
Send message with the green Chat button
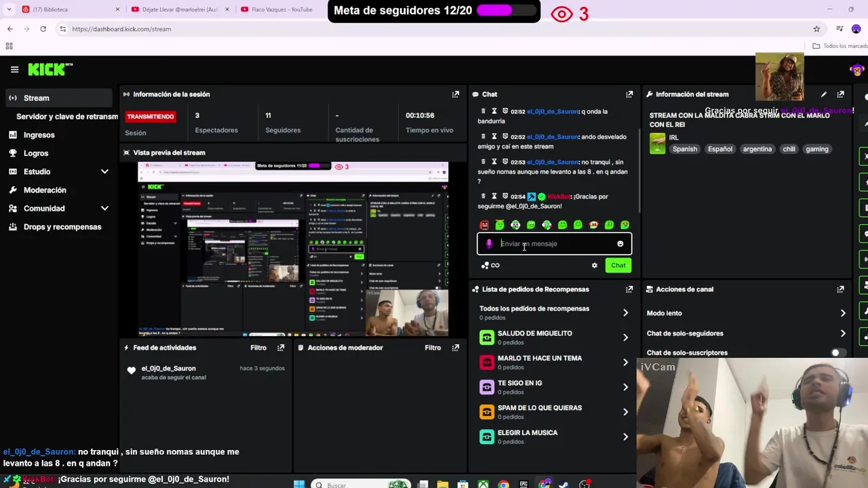coord(618,266)
